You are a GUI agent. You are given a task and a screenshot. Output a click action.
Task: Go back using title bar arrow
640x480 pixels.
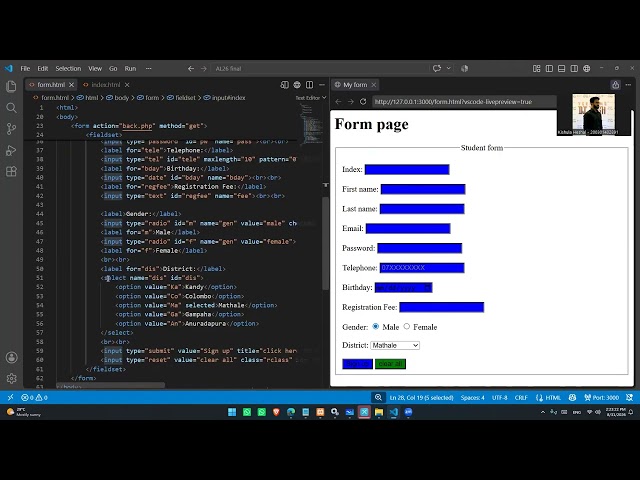click(191, 69)
